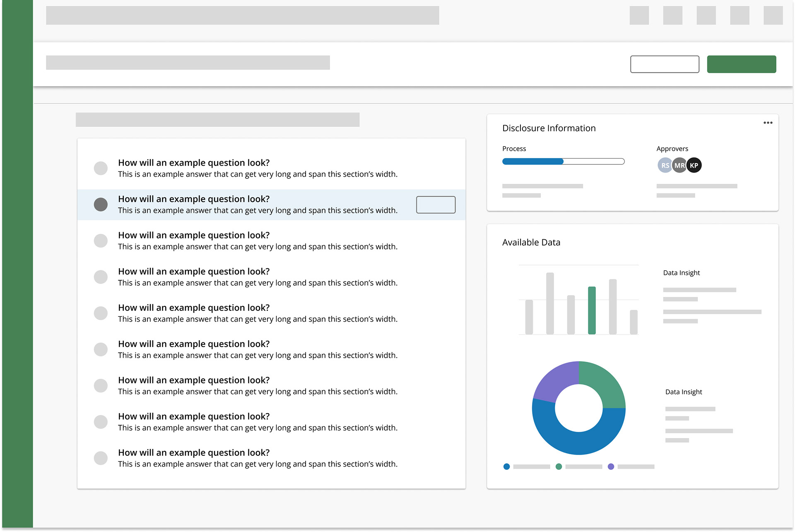Open the Disclosure Information three-dot menu
The width and height of the screenshot is (795, 532).
(x=768, y=123)
